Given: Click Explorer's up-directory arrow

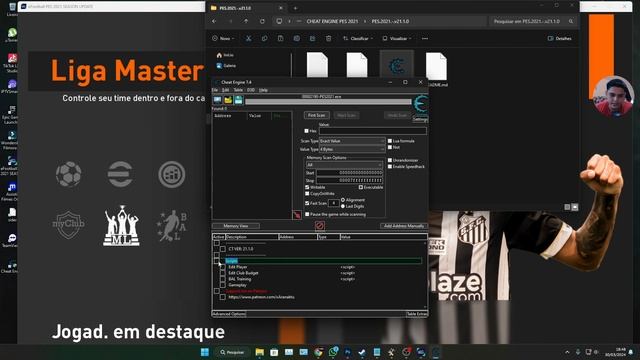Looking at the screenshot, I should pos(246,21).
